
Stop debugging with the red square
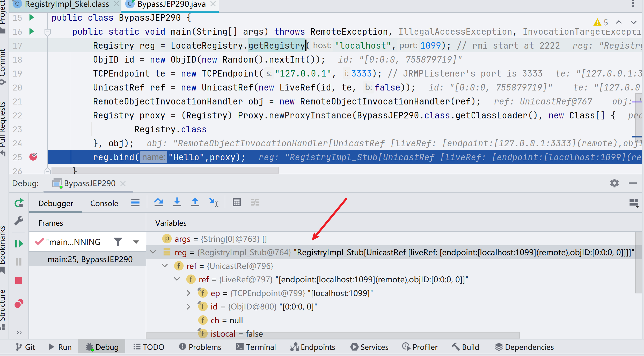pos(19,281)
